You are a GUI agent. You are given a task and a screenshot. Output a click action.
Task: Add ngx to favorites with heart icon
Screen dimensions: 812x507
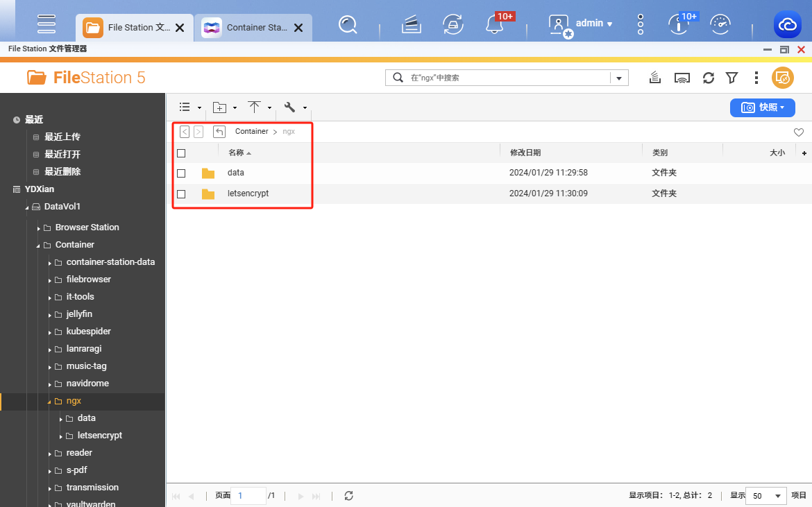pyautogui.click(x=799, y=132)
